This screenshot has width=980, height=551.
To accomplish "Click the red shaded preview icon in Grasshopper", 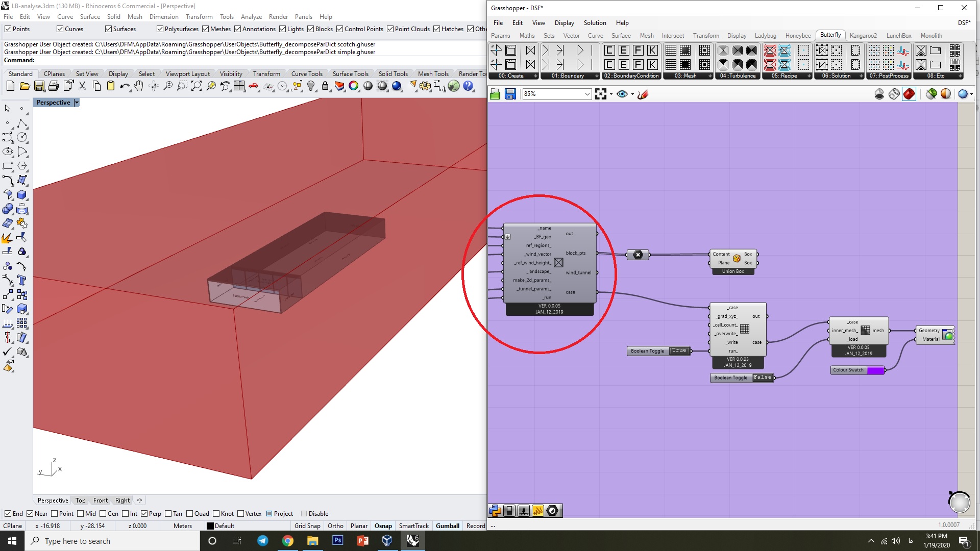I will click(x=909, y=94).
